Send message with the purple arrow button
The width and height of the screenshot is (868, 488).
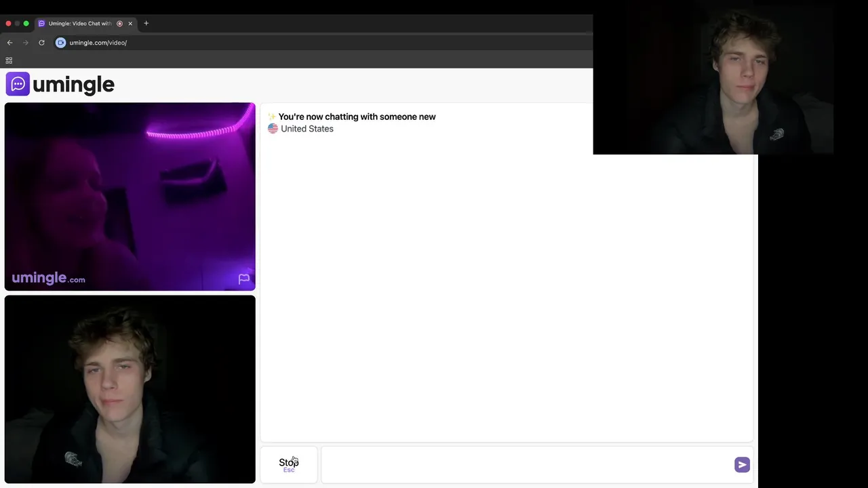742,464
